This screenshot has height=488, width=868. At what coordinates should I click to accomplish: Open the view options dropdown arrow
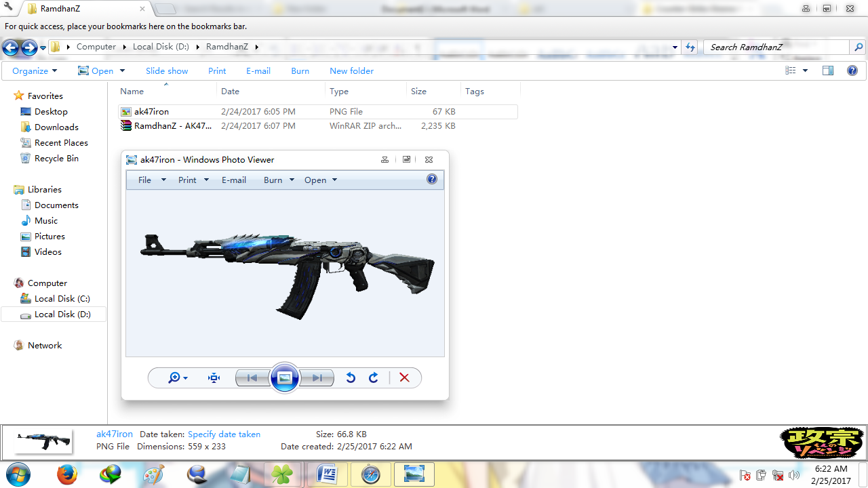coord(806,70)
